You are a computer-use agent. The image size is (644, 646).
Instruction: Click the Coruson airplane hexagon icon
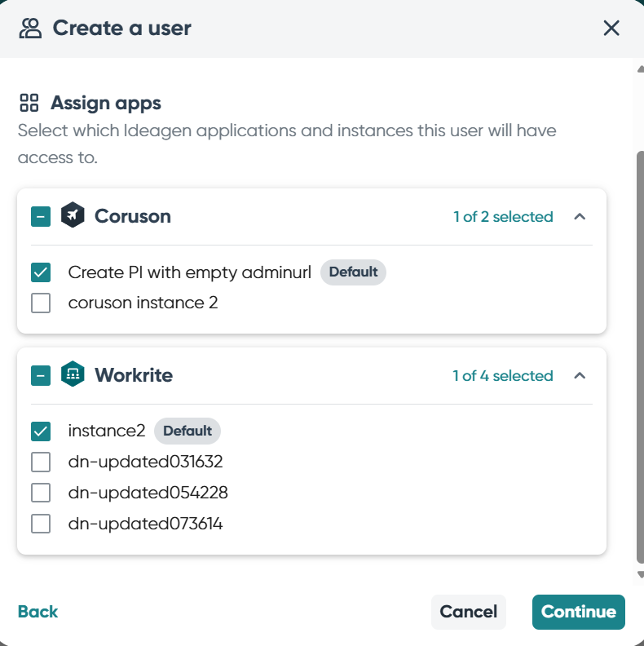point(73,216)
